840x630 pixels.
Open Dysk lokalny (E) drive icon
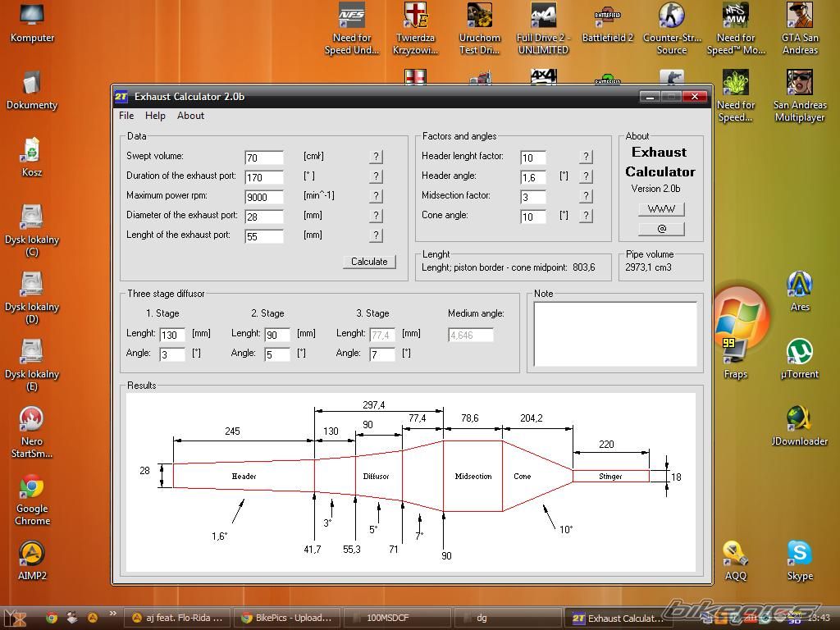click(x=32, y=365)
